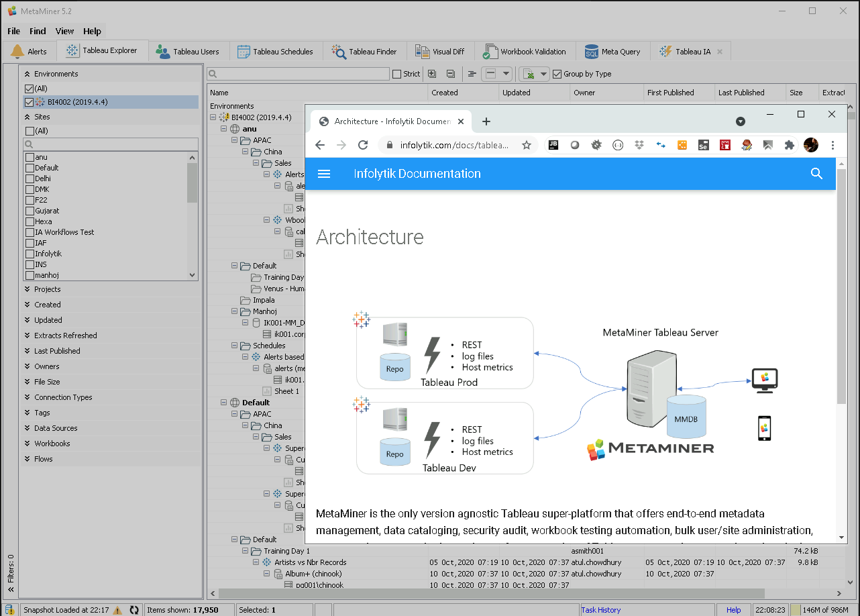Viewport: 860px width, 616px height.
Task: Expand the Projects filter section
Action: pyautogui.click(x=28, y=289)
